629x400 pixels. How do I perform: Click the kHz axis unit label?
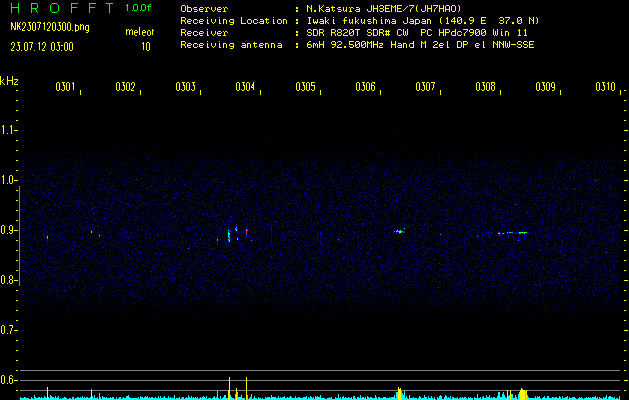pyautogui.click(x=9, y=80)
